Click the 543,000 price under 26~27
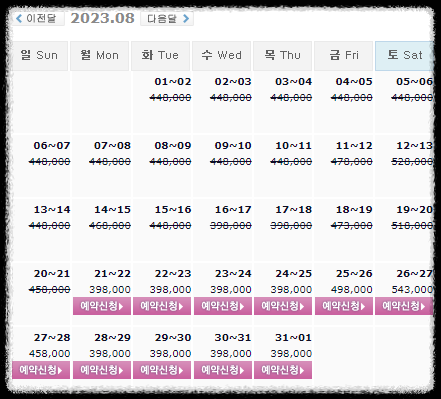 (x=412, y=289)
